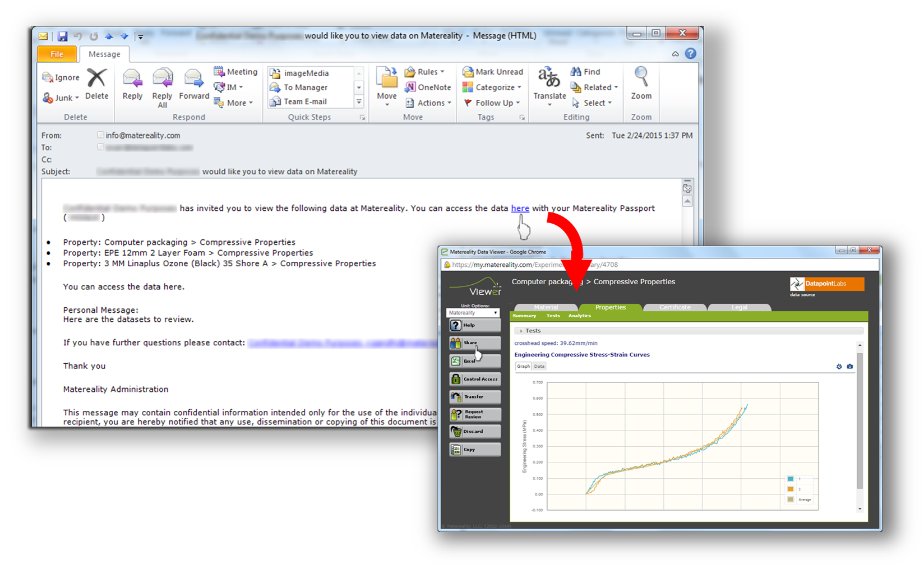The width and height of the screenshot is (924, 569).
Task: Click Discard in the Viewer sidebar
Action: pos(475,432)
